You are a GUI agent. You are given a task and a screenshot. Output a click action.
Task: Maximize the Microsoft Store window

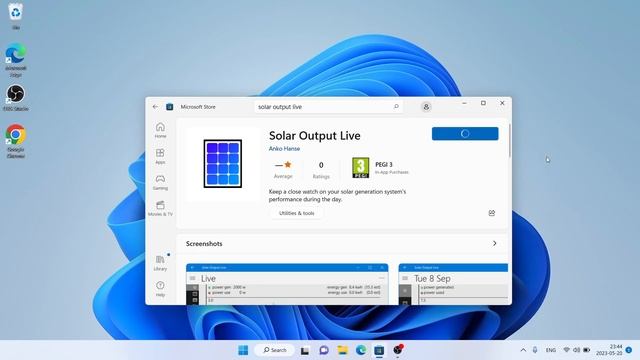(483, 103)
